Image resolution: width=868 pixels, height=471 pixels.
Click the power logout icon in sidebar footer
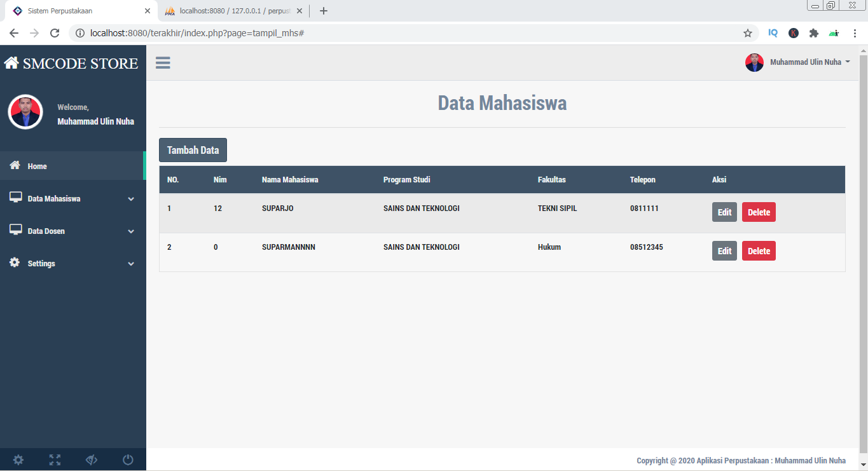point(127,459)
